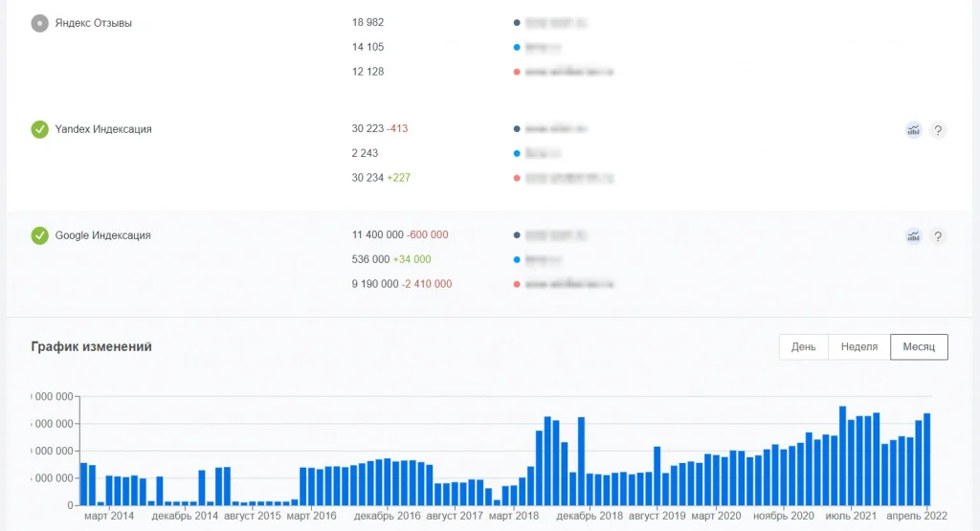
Task: Click the last bar at апрель 2022
Action: click(x=926, y=459)
